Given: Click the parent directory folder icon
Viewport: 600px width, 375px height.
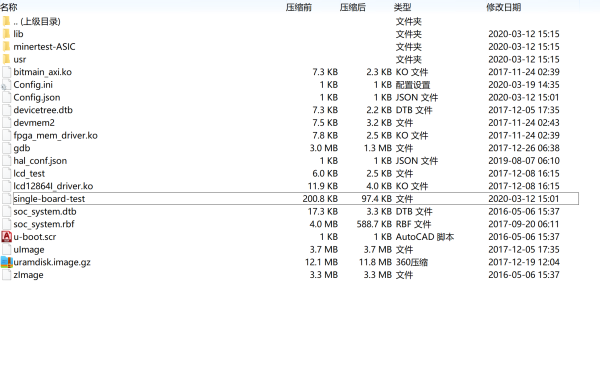Looking at the screenshot, I should [6, 21].
